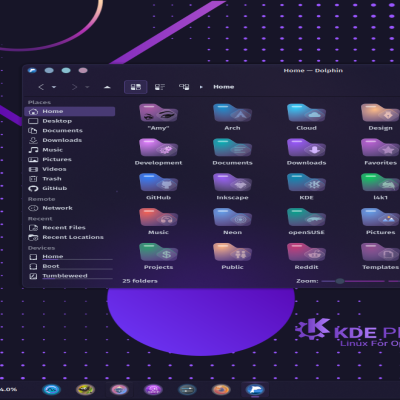Select the Cloud folder icon
Screen dimensions: 400x400
[x=306, y=113]
